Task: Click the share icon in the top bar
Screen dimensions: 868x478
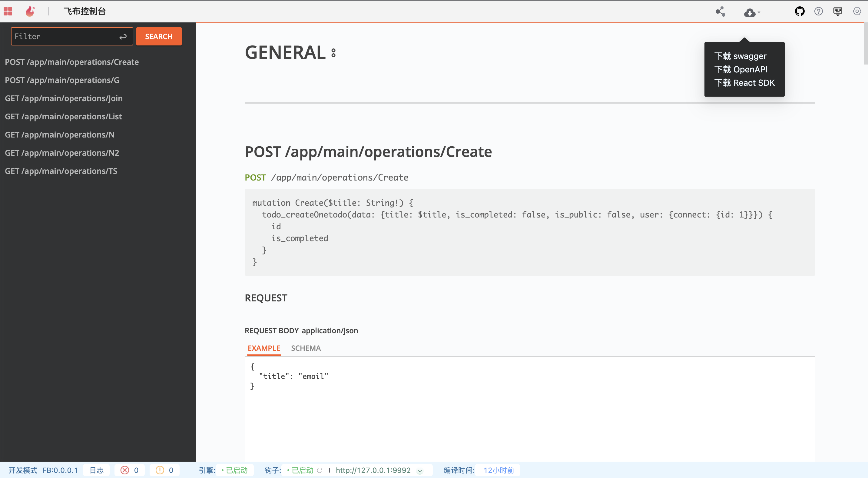Action: [x=720, y=12]
